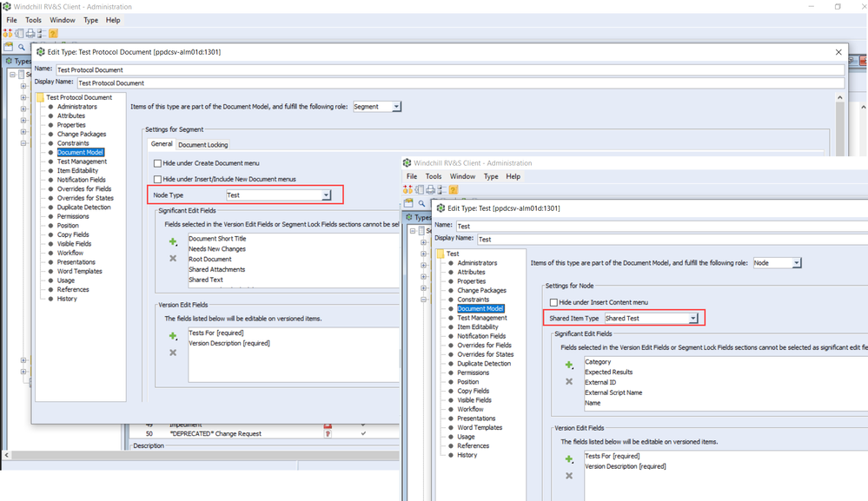
Task: Click the list view options icon in the lower-right window's toolbar
Action: click(x=441, y=189)
